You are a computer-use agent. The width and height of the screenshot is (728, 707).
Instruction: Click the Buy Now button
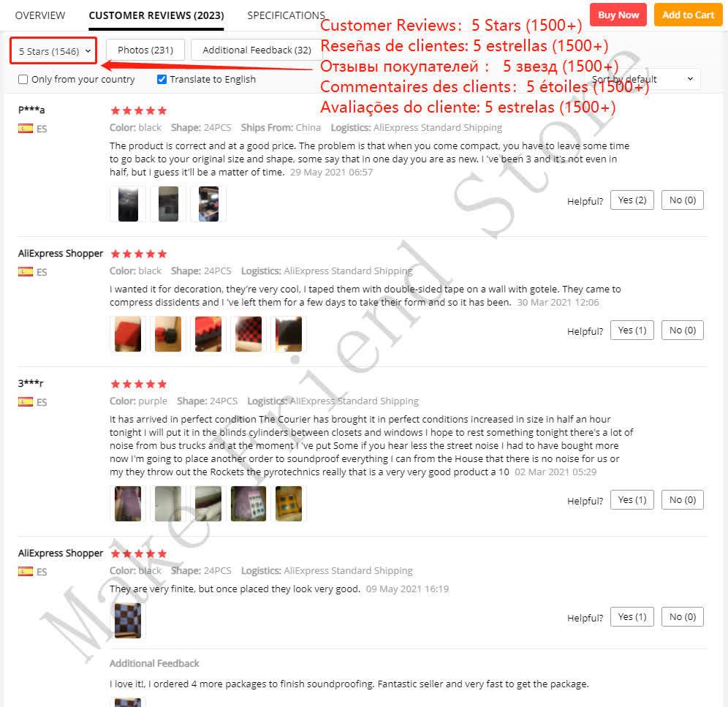pos(618,15)
